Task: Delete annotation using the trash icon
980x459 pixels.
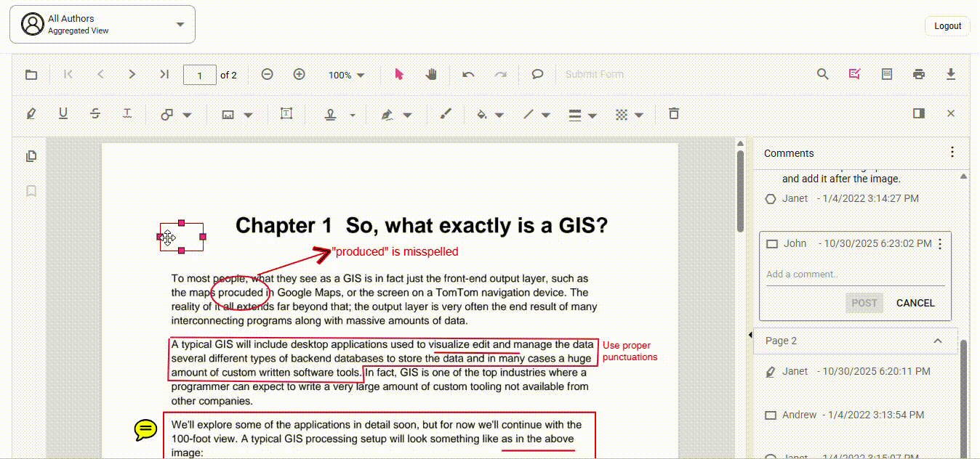Action: (x=673, y=113)
